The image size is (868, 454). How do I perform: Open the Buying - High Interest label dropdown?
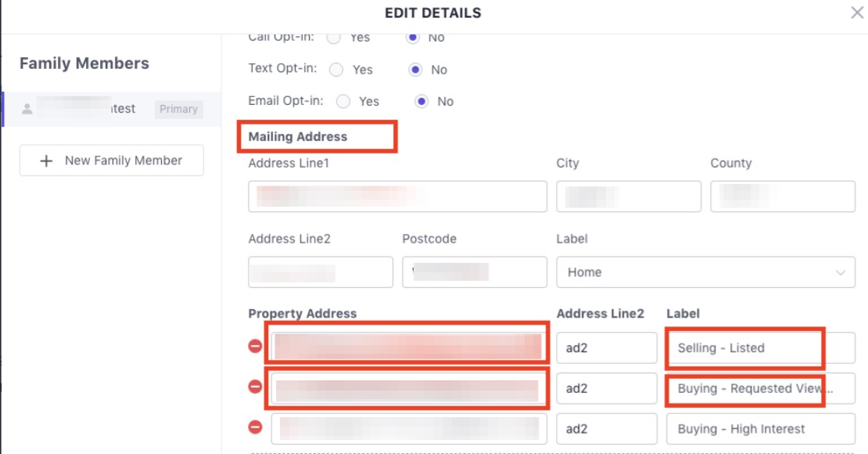[760, 429]
